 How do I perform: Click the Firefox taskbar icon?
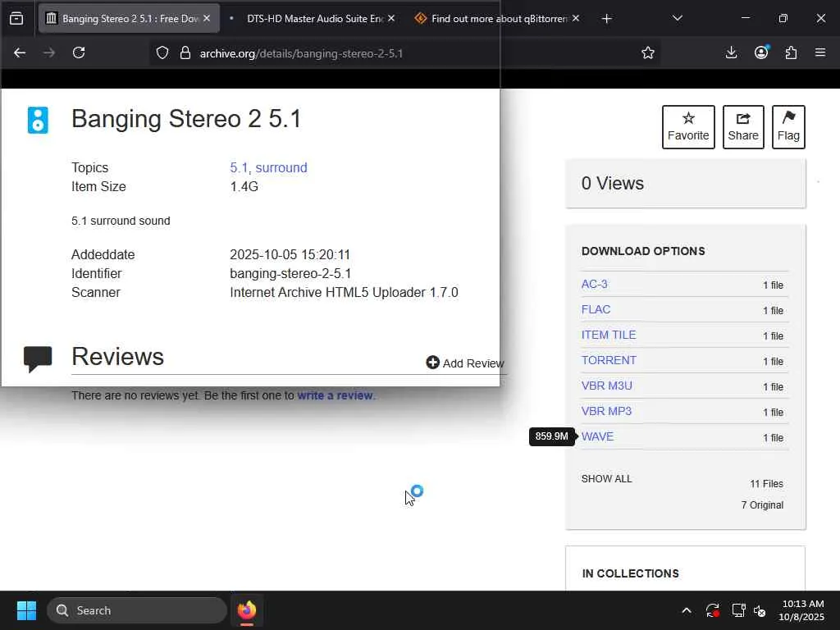coord(246,610)
